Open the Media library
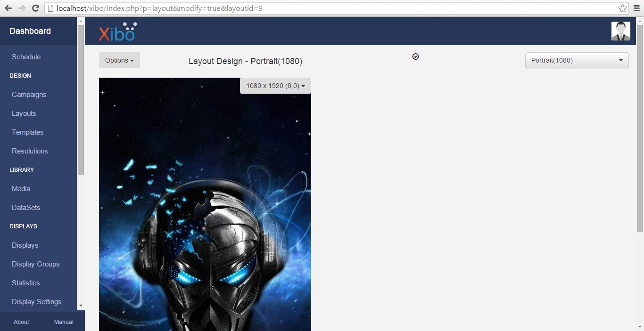Viewport: 644px width, 331px height. 21,189
